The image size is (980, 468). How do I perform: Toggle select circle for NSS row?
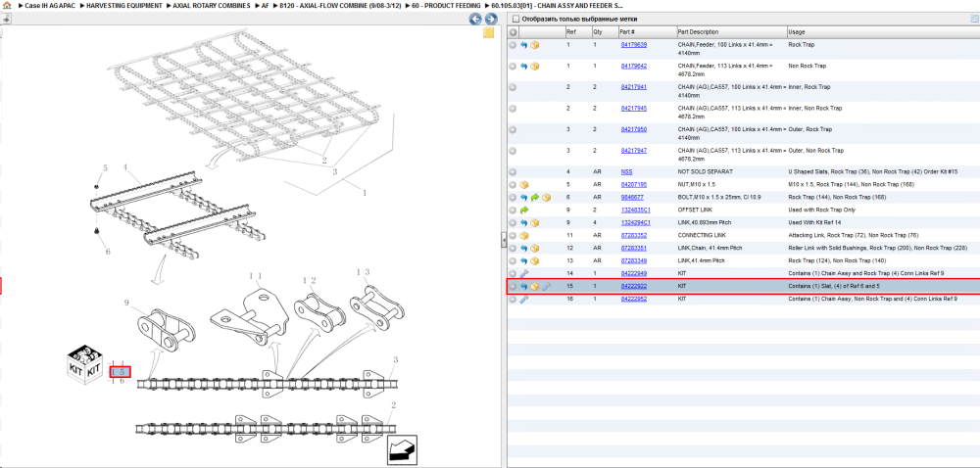514,171
